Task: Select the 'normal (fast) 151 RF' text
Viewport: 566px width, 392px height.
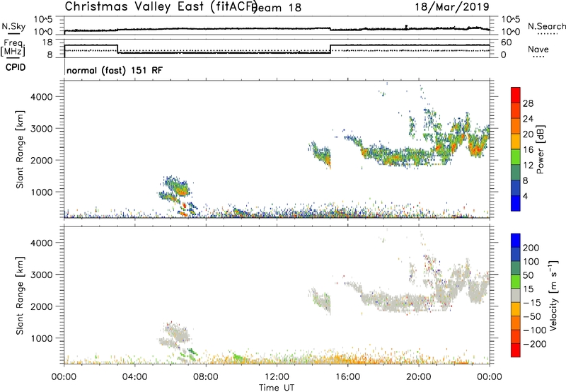Action: (x=115, y=70)
